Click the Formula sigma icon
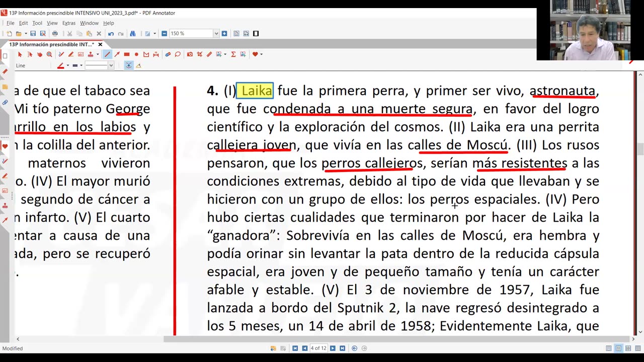This screenshot has width=644, height=362. point(233,54)
